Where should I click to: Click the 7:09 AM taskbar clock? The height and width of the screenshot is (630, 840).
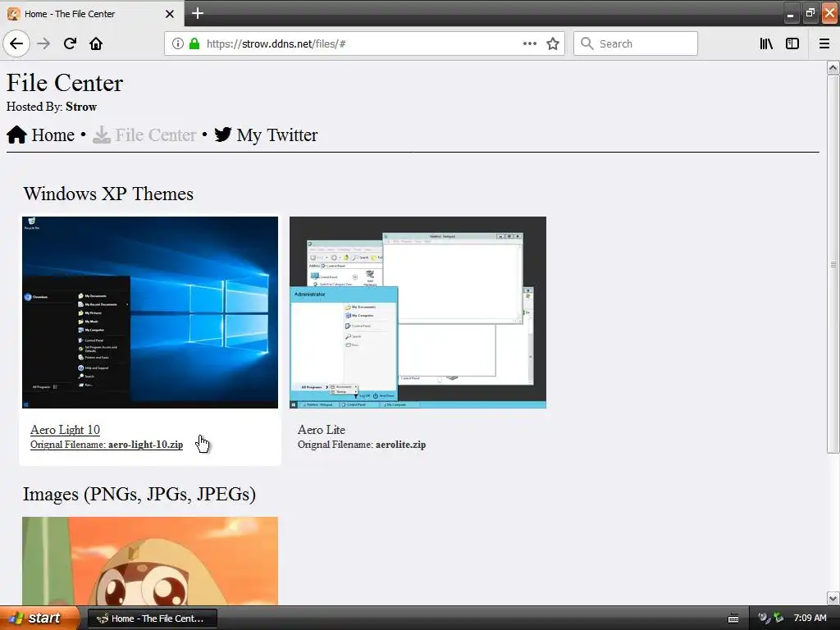pyautogui.click(x=810, y=619)
